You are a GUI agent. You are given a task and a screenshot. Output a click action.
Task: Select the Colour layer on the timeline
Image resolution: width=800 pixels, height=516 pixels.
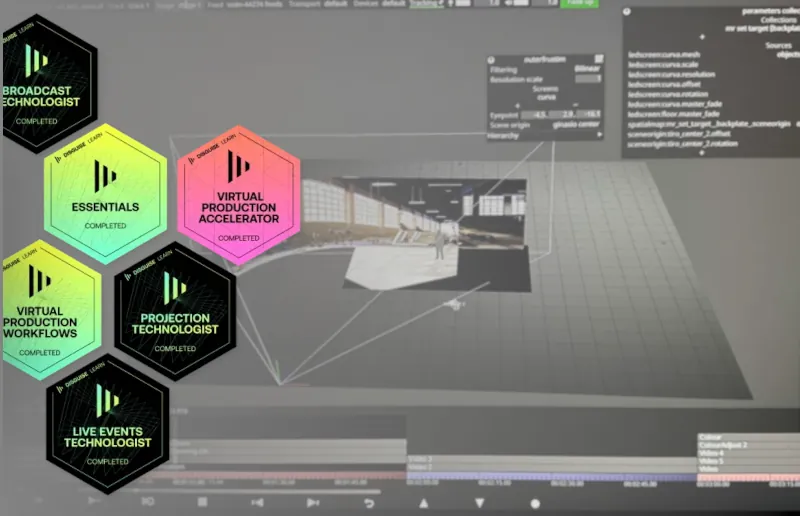coord(748,437)
